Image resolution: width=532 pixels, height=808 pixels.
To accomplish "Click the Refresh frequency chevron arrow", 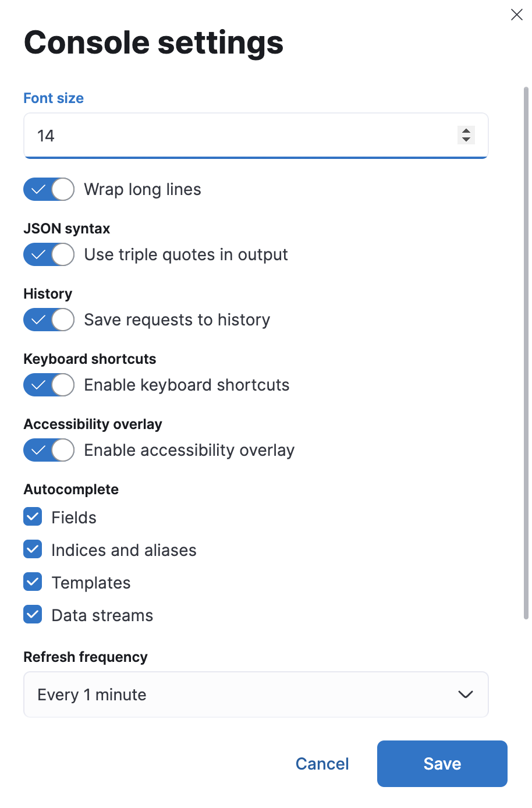I will tap(465, 694).
